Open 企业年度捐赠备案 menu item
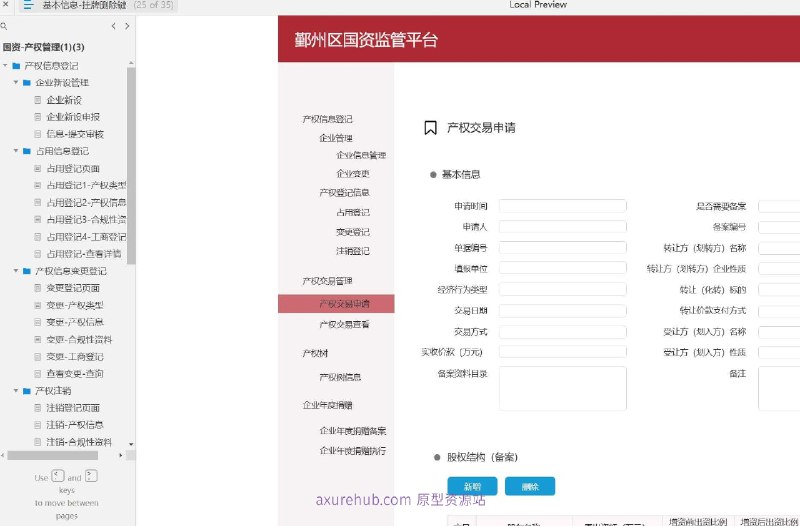 click(x=353, y=431)
